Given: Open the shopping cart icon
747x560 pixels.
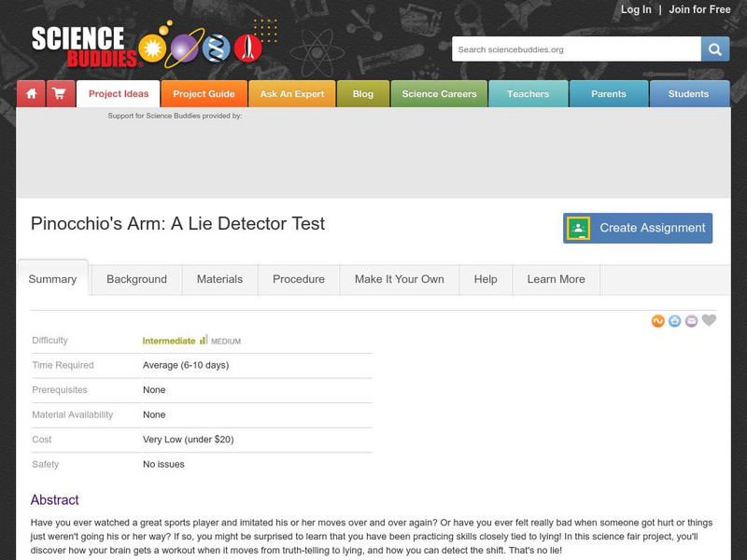Looking at the screenshot, I should [x=59, y=93].
